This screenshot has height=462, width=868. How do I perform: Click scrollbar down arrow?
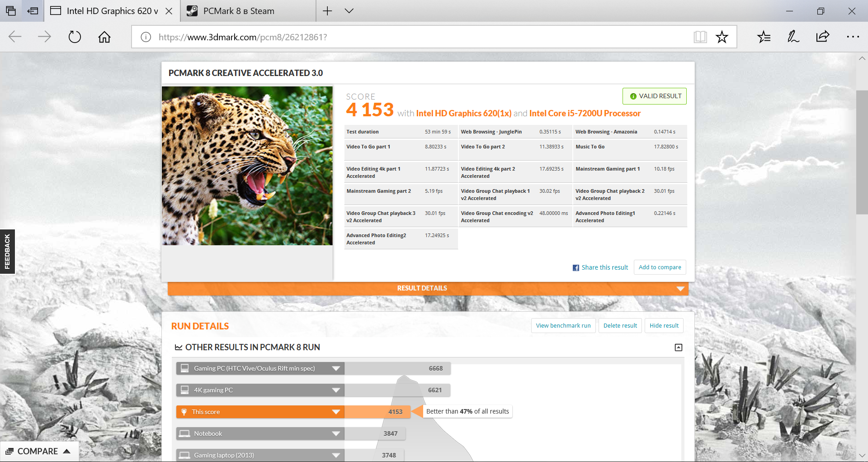[862, 455]
